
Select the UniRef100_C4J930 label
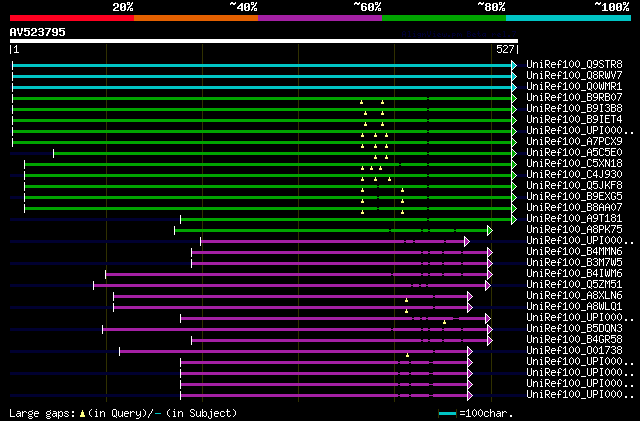(574, 175)
